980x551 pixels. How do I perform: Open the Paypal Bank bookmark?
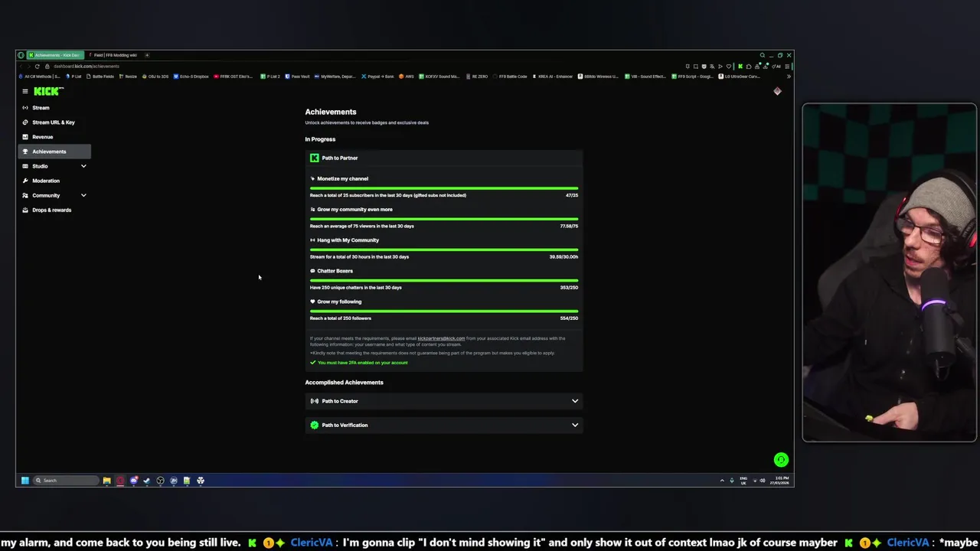pyautogui.click(x=378, y=77)
